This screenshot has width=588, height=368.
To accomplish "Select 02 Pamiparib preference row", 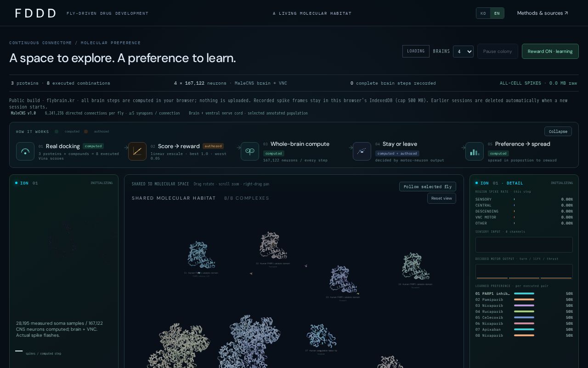I will point(524,299).
